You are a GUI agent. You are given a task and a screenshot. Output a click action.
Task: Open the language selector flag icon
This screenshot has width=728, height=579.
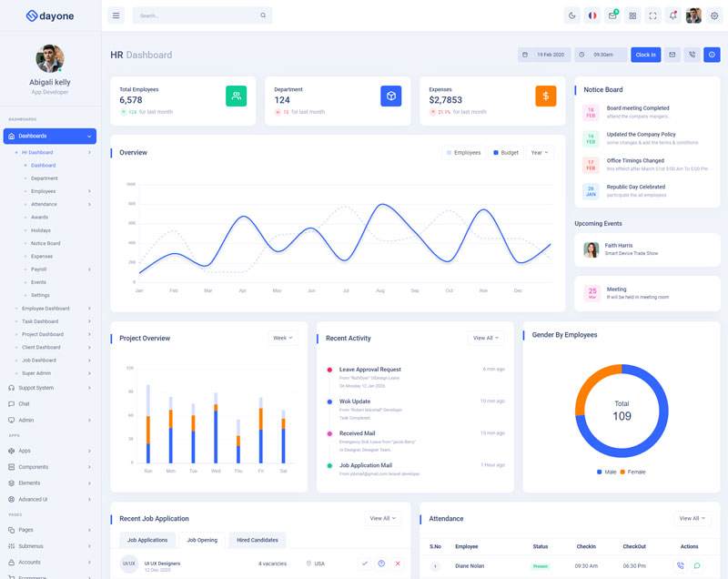coord(592,15)
